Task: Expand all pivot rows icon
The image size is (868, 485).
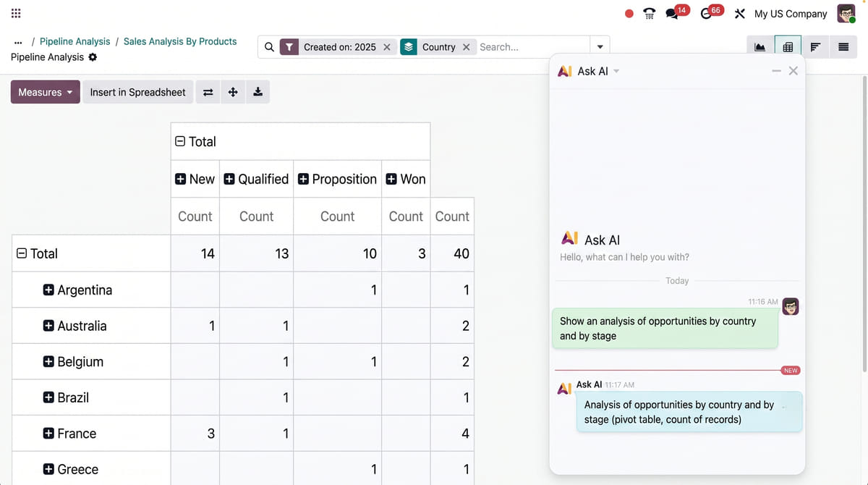Action: tap(233, 92)
